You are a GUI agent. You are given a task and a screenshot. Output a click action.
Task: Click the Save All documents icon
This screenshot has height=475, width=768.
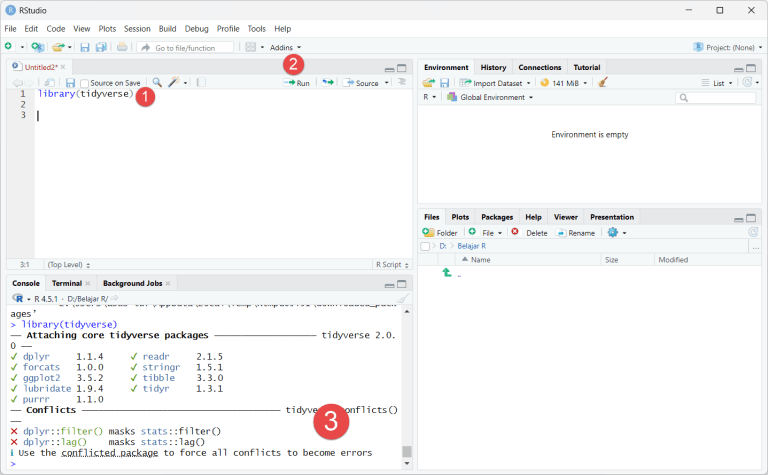[x=101, y=47]
